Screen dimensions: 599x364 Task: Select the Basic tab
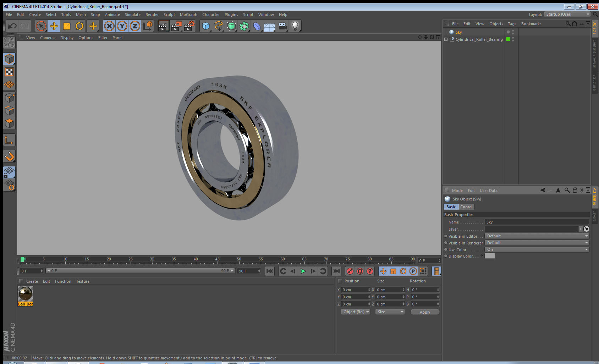(x=451, y=207)
